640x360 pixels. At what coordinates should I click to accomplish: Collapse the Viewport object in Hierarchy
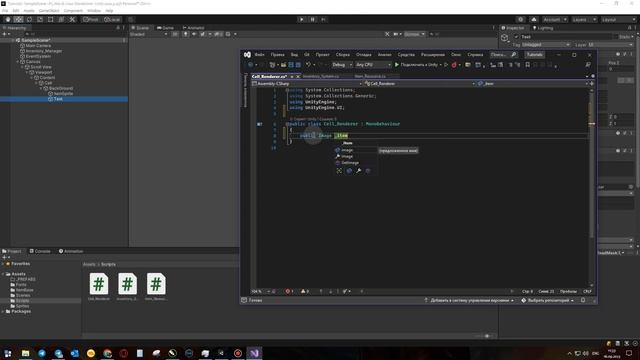pyautogui.click(x=27, y=72)
